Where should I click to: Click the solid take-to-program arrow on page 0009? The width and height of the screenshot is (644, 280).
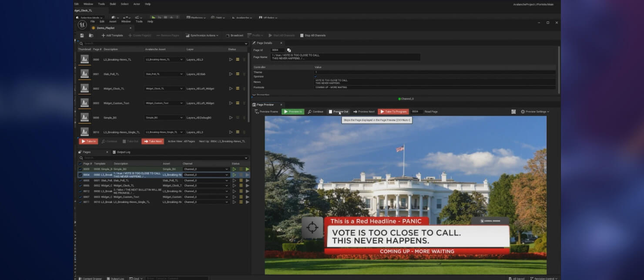point(248,169)
